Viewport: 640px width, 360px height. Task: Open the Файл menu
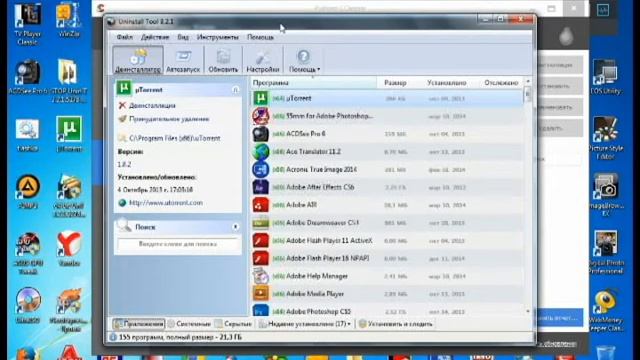tap(124, 37)
